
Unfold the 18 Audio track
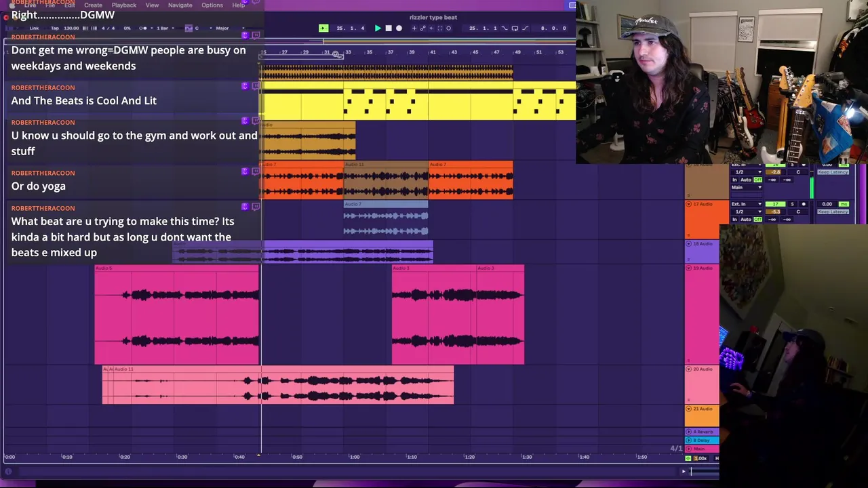pyautogui.click(x=689, y=243)
